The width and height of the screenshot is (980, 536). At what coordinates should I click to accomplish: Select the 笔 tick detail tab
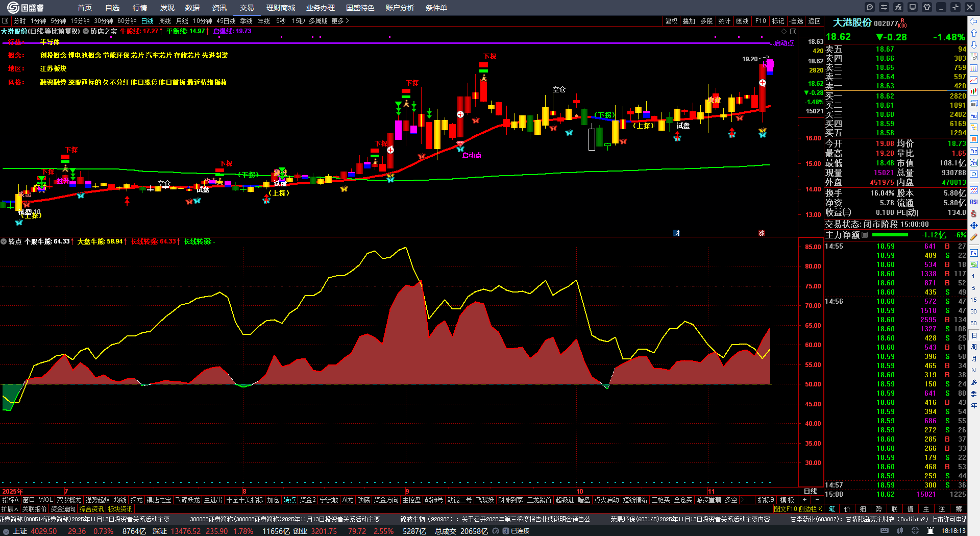[x=832, y=509]
